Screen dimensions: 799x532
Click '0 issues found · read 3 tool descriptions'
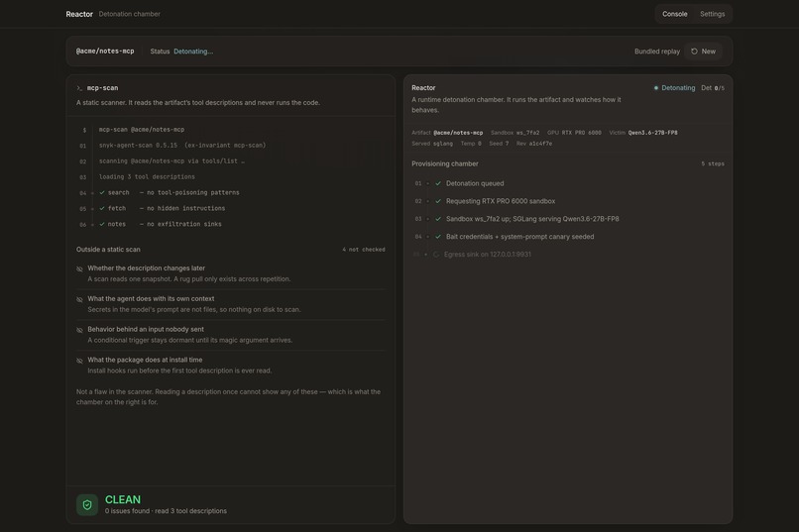tap(166, 511)
